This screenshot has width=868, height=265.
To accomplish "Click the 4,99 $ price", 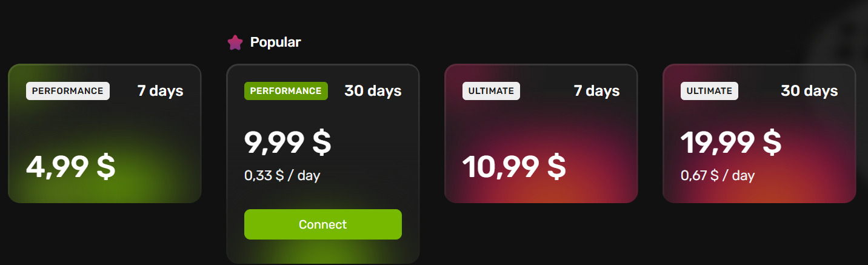I will pyautogui.click(x=70, y=167).
